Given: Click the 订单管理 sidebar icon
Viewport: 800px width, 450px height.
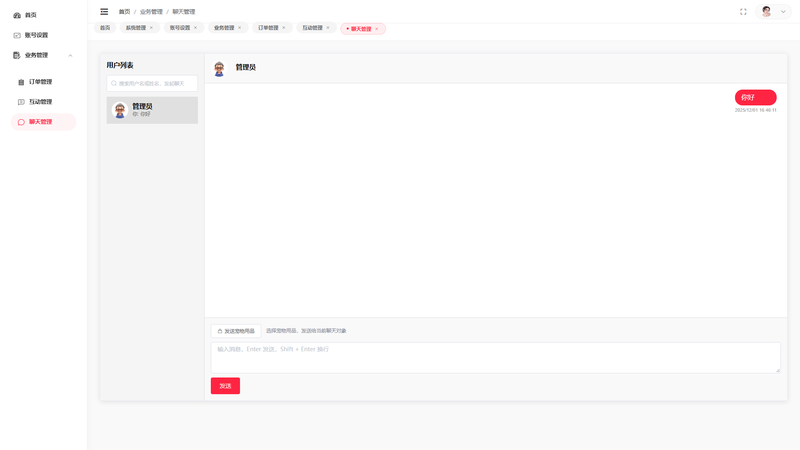Looking at the screenshot, I should (21, 82).
